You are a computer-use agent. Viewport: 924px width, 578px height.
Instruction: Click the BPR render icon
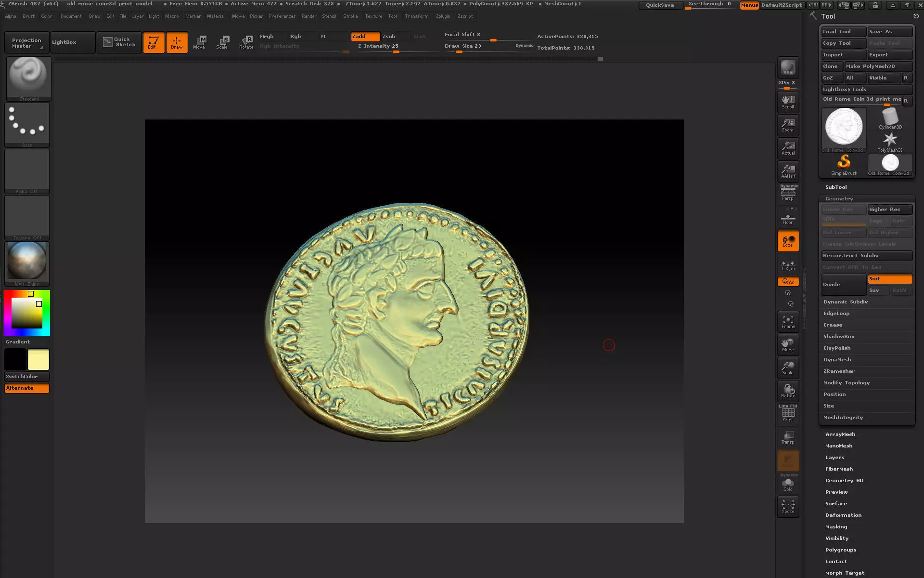pos(788,67)
